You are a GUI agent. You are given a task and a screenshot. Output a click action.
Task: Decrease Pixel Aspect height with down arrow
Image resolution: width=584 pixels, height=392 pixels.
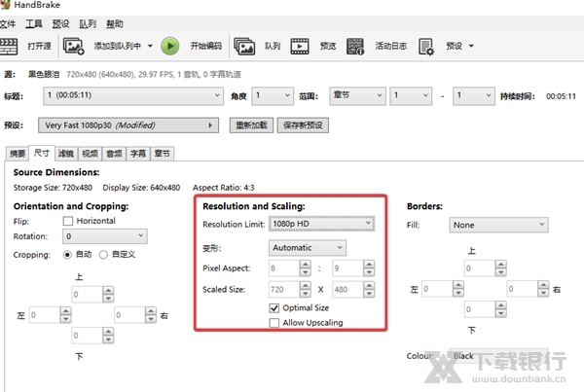tap(369, 272)
